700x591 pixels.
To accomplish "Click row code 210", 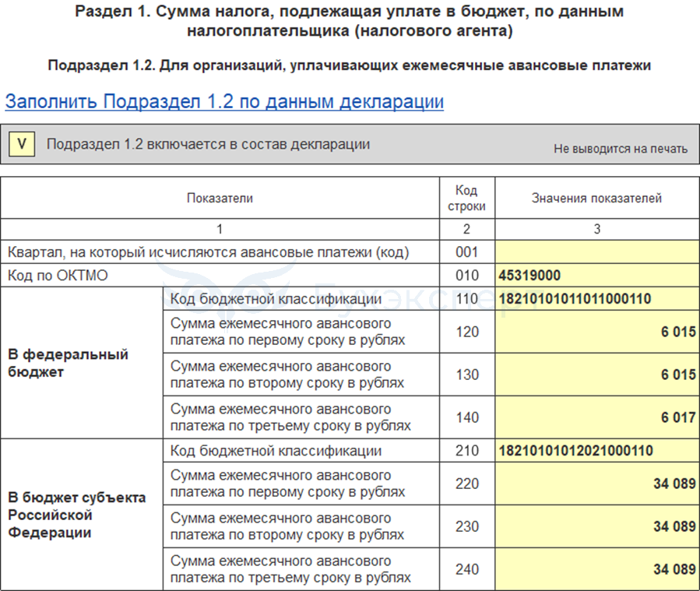I will point(467,450).
